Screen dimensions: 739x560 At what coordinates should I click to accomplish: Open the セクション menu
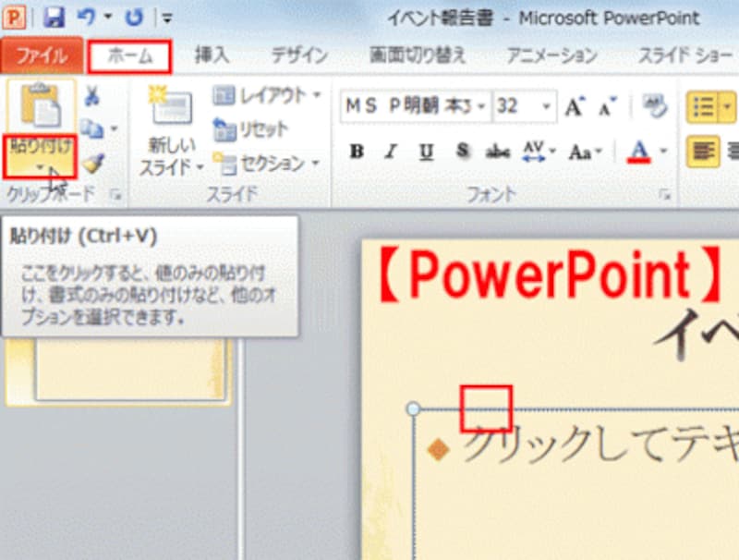coord(267,164)
